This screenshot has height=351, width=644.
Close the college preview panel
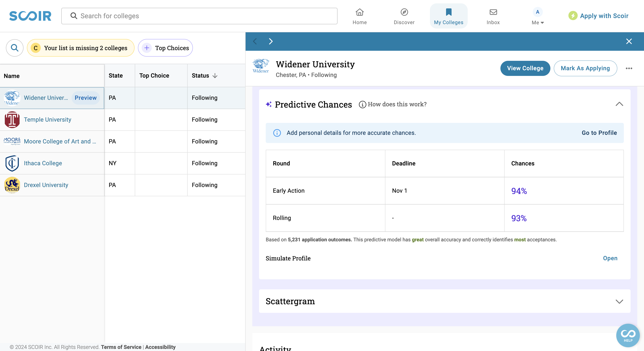click(629, 41)
